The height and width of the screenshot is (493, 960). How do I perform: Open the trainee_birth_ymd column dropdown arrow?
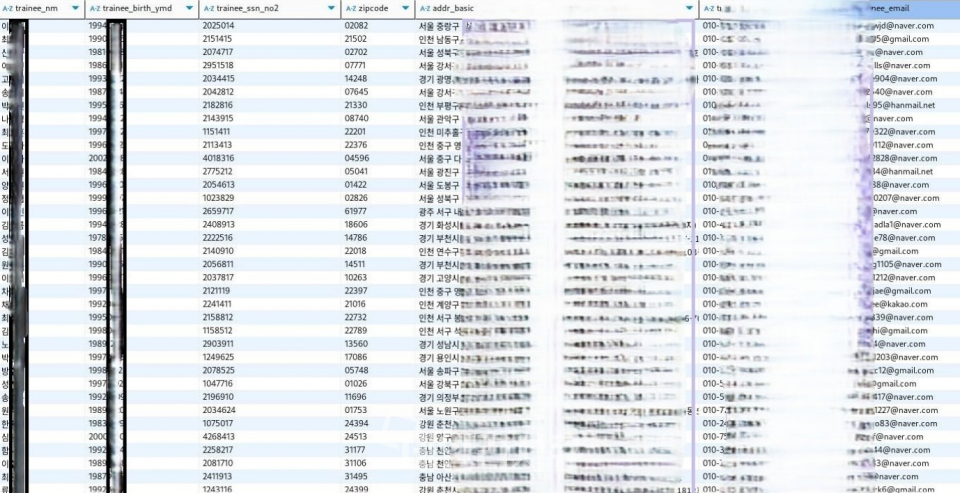click(189, 9)
